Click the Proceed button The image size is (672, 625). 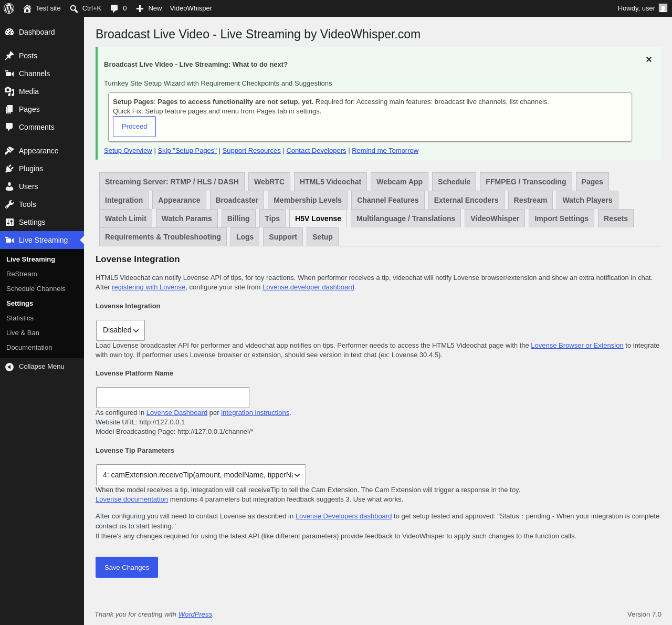(134, 127)
